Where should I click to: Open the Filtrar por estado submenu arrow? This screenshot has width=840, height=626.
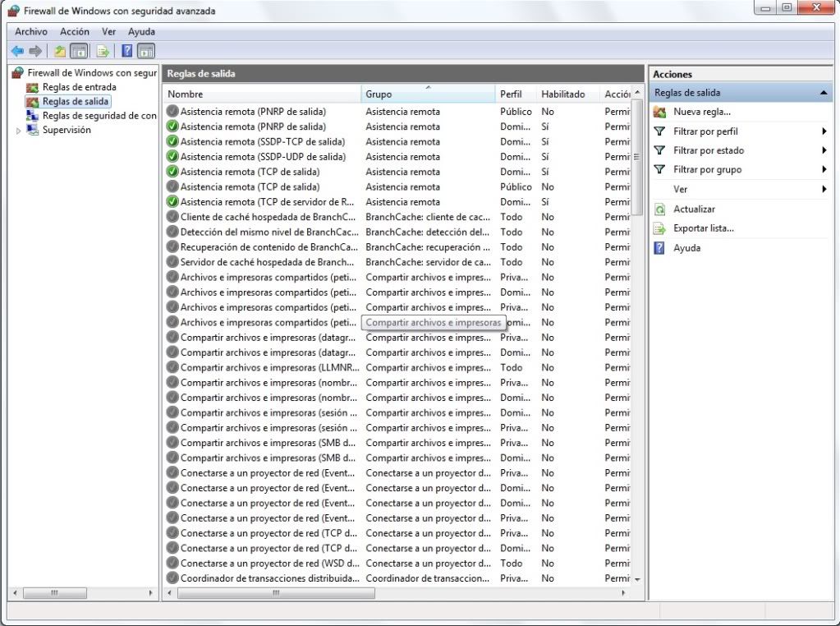pyautogui.click(x=824, y=150)
